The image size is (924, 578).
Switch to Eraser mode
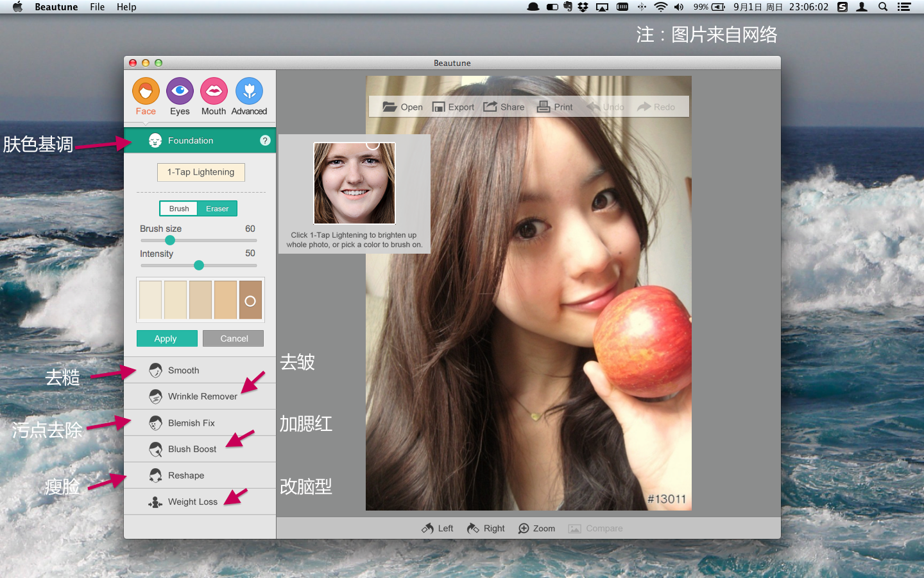click(218, 209)
